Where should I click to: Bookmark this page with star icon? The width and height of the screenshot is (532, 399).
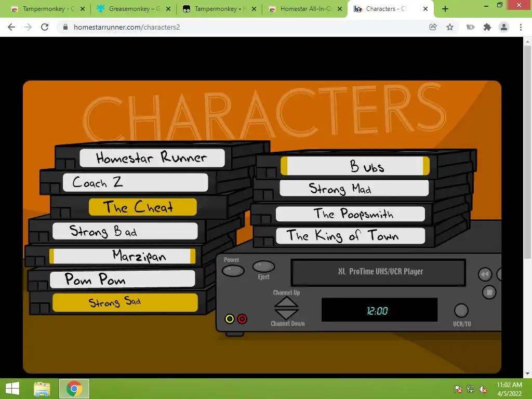[x=450, y=27]
